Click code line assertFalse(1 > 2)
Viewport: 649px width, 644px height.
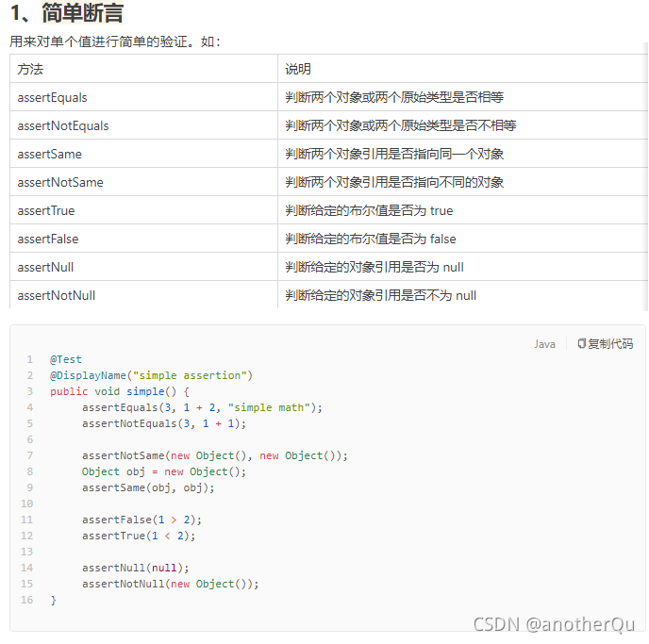pyautogui.click(x=141, y=520)
